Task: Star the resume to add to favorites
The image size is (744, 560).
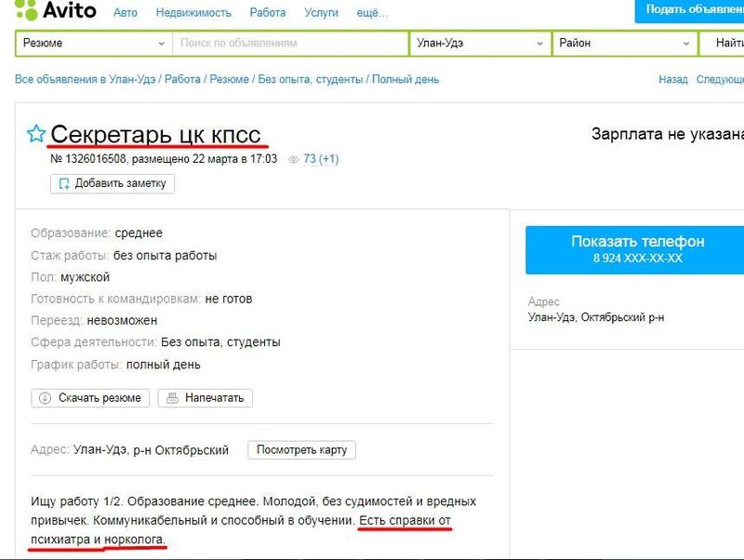Action: [34, 133]
